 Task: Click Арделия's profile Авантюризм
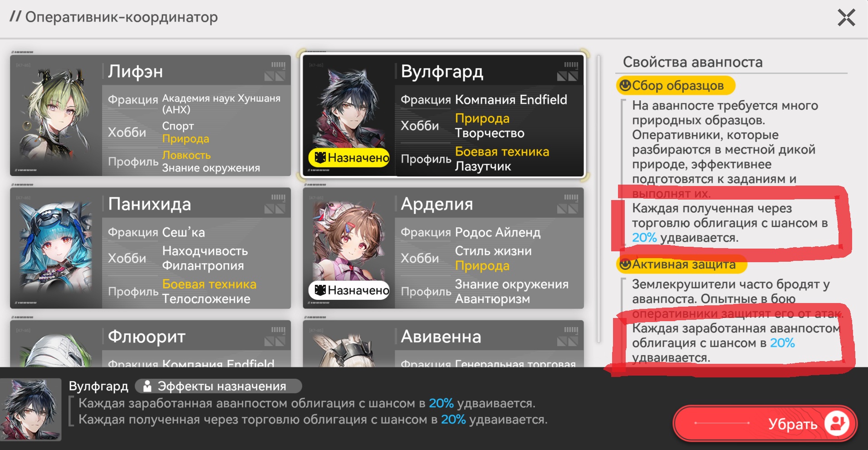tap(492, 299)
